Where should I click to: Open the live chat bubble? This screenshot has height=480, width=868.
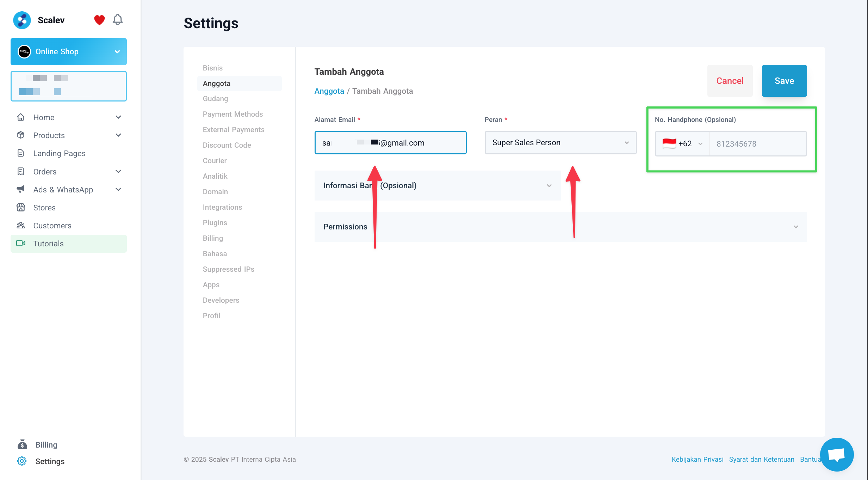click(837, 455)
